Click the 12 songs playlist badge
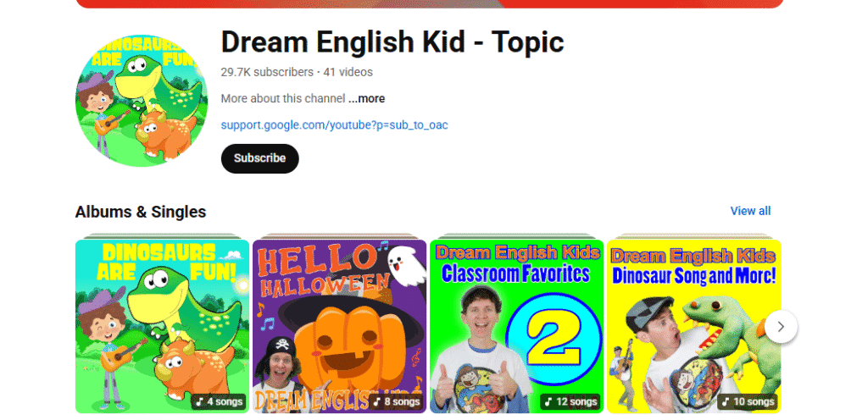This screenshot has height=420, width=868. pos(570,401)
